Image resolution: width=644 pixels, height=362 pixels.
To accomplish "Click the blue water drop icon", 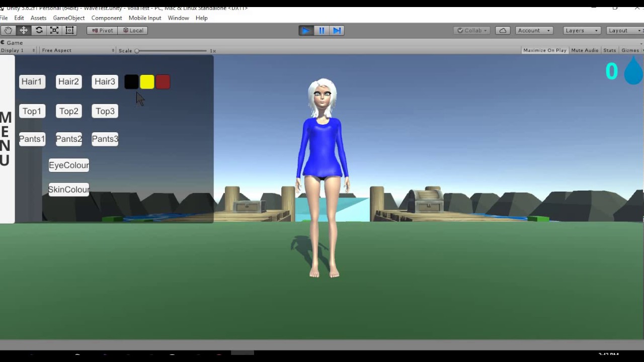I will click(633, 71).
